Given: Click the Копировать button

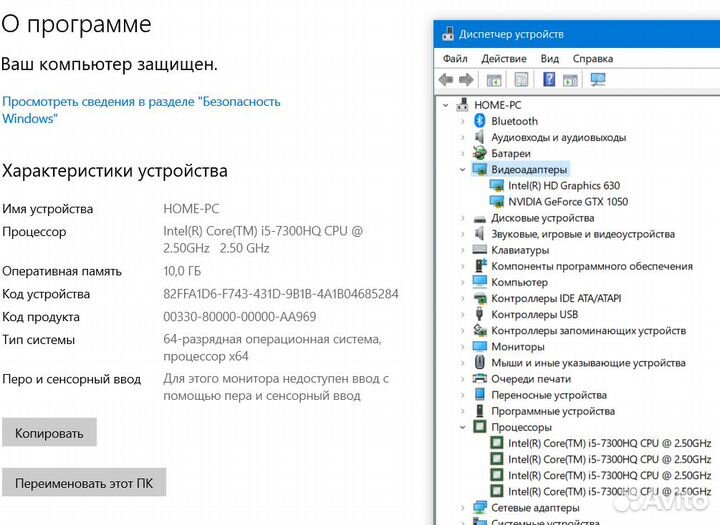Looking at the screenshot, I should point(49,432).
